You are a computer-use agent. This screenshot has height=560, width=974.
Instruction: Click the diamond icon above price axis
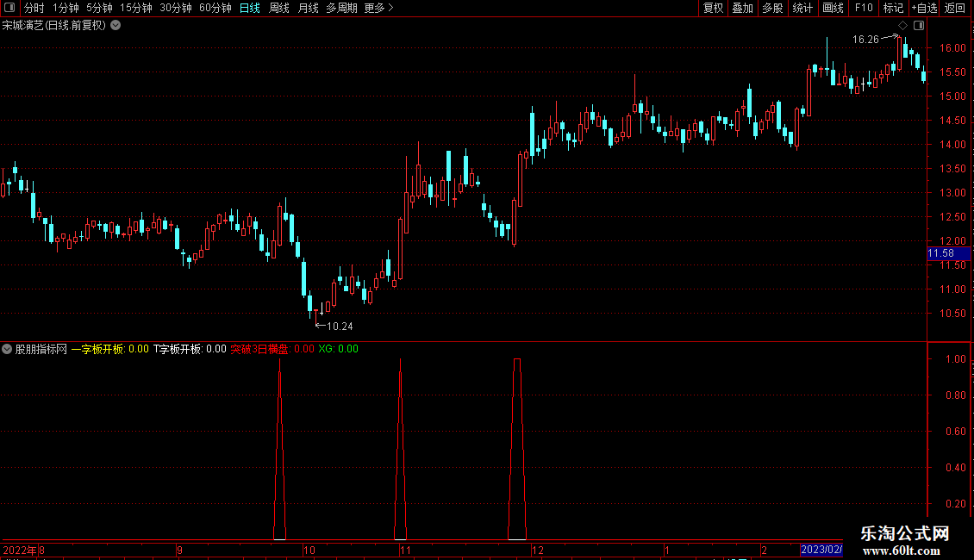[x=902, y=26]
